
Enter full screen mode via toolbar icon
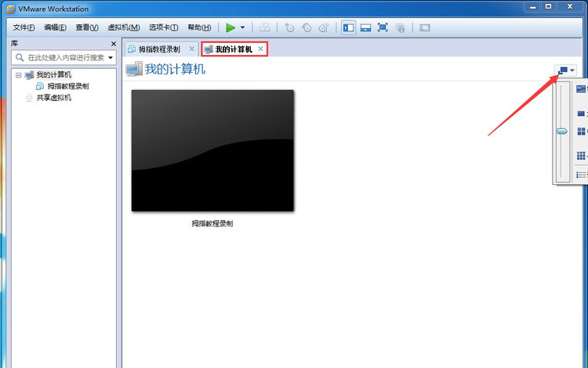(383, 27)
